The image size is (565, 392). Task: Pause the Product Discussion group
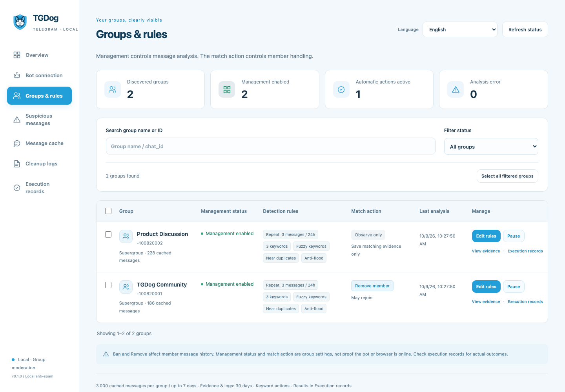click(x=514, y=236)
